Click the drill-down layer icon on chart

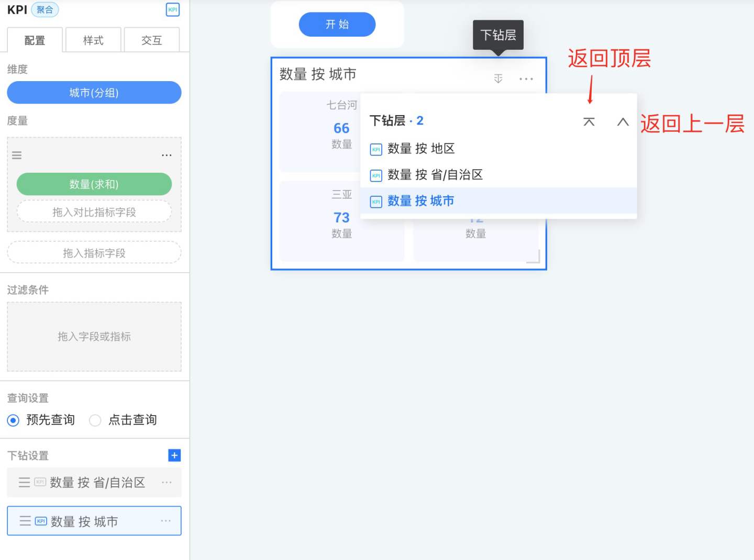tap(498, 79)
